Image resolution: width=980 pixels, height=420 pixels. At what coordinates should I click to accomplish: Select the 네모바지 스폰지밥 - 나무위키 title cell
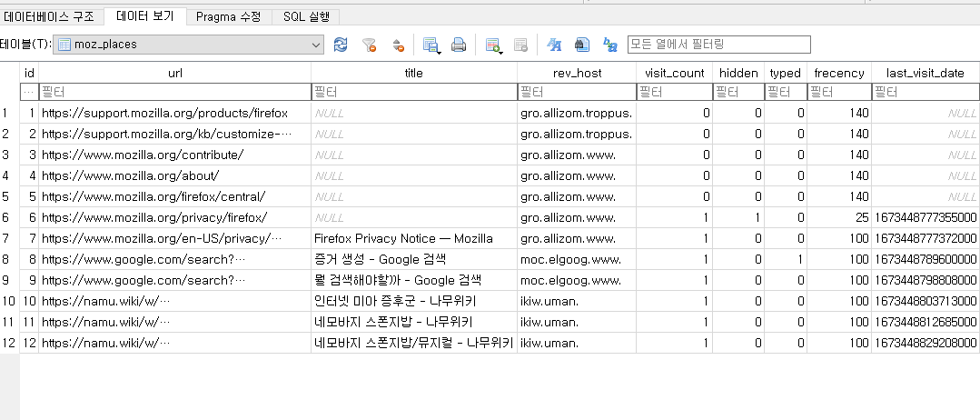pos(414,323)
